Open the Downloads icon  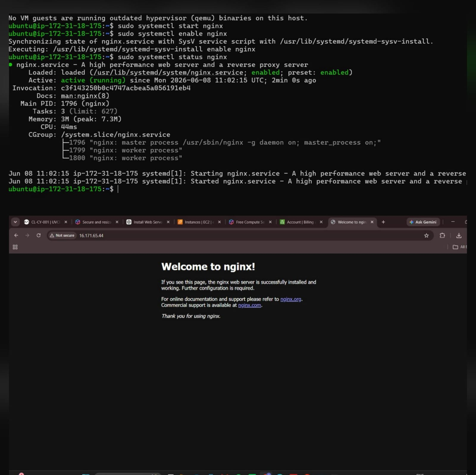(x=459, y=235)
